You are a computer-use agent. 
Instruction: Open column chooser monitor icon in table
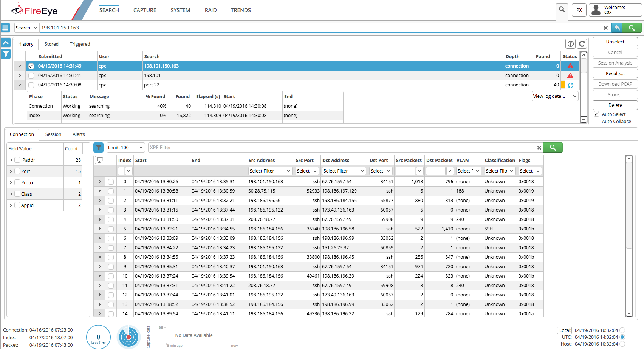tap(100, 160)
